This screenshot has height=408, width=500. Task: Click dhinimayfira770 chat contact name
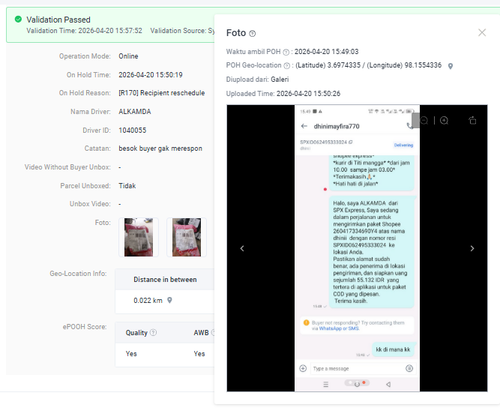point(337,126)
